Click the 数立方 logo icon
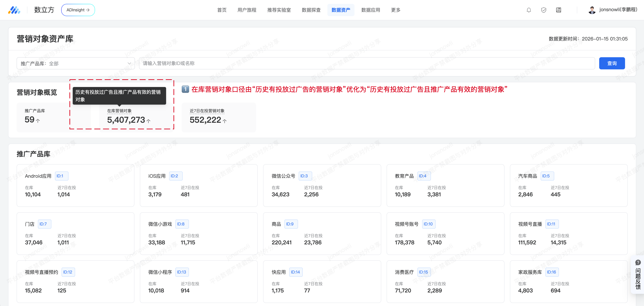Screen dimensions: 644x306 pyautogui.click(x=14, y=10)
